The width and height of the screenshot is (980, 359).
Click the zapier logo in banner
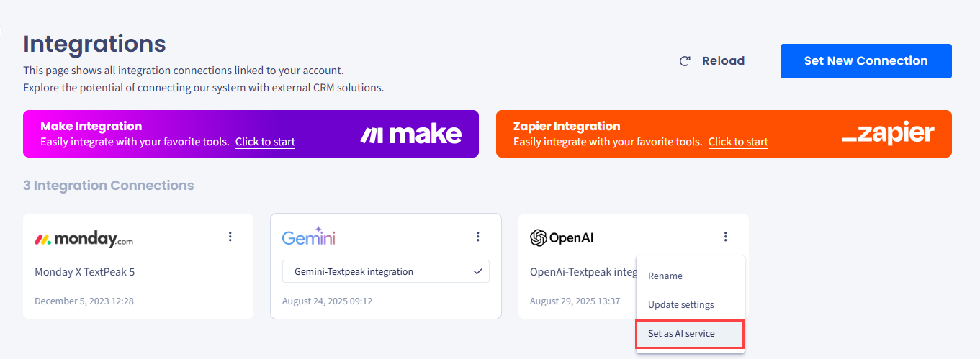[x=888, y=134]
